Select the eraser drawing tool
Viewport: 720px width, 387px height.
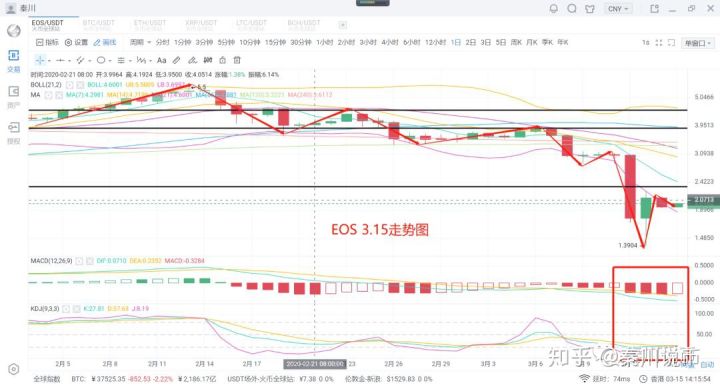pos(192,60)
